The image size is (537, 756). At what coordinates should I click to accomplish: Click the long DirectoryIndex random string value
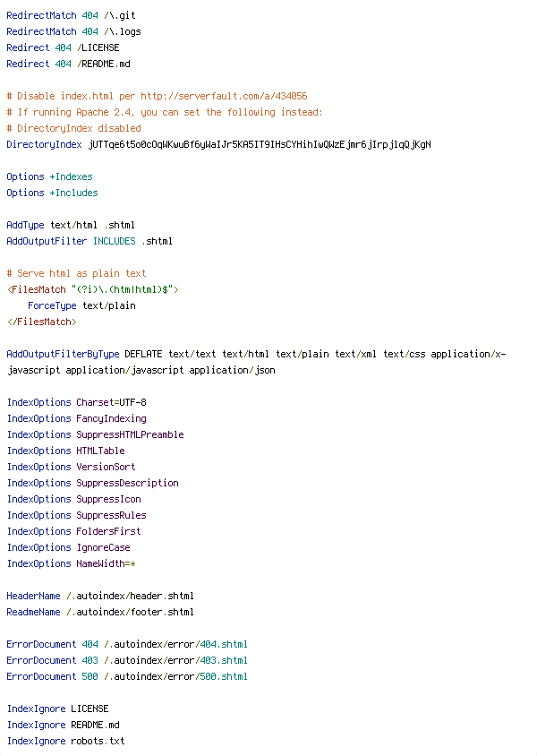tap(260, 144)
